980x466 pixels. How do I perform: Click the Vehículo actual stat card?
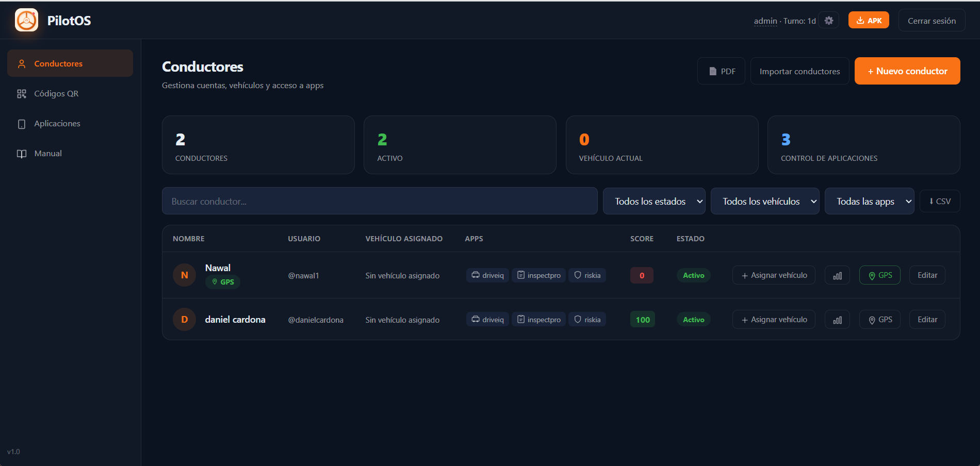(x=662, y=145)
